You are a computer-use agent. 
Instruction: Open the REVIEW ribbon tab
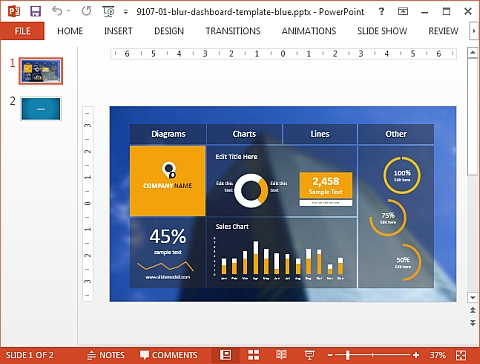pos(443,31)
